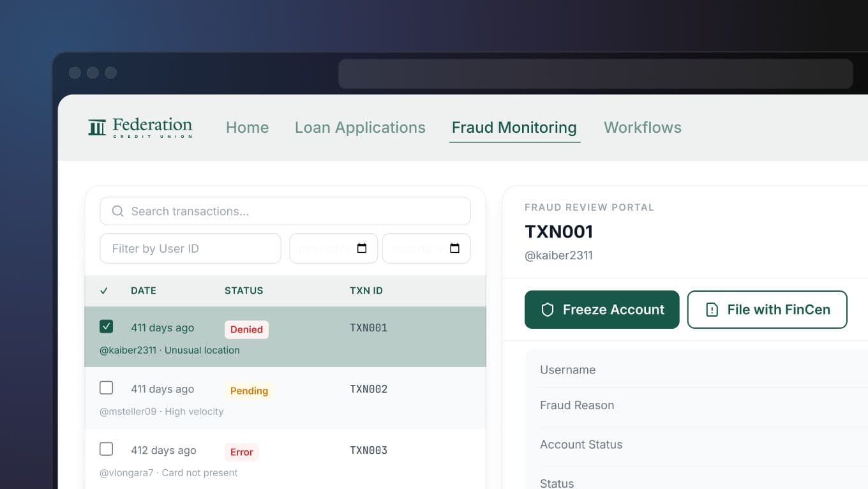Check the TXN003 row checkbox

point(107,449)
